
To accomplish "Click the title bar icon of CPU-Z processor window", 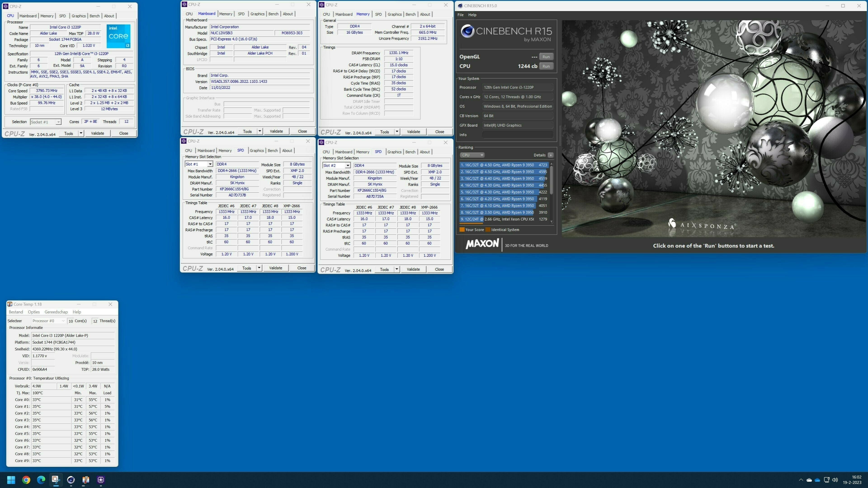I will pyautogui.click(x=5, y=6).
